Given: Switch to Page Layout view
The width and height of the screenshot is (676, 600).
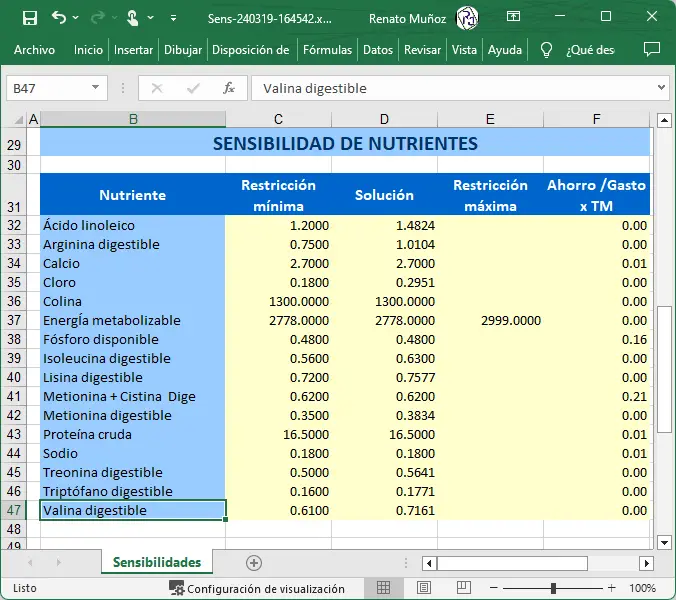Looking at the screenshot, I should pyautogui.click(x=424, y=588).
